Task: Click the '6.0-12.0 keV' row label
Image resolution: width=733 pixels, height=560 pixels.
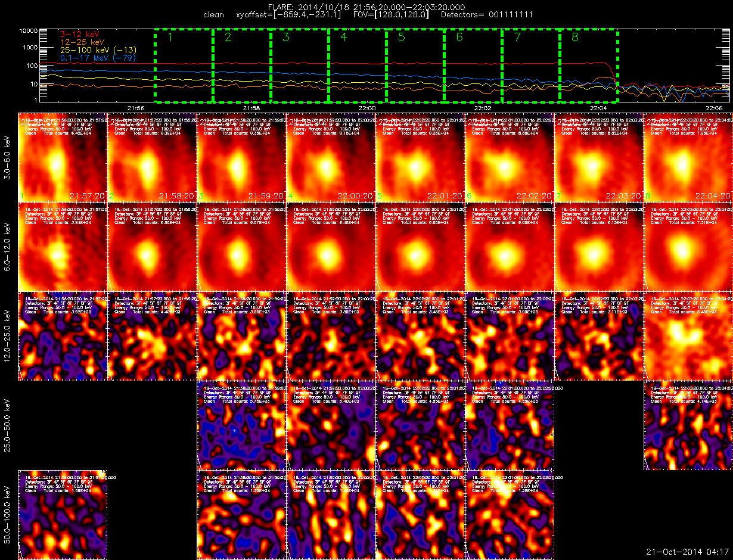Action: coord(8,246)
